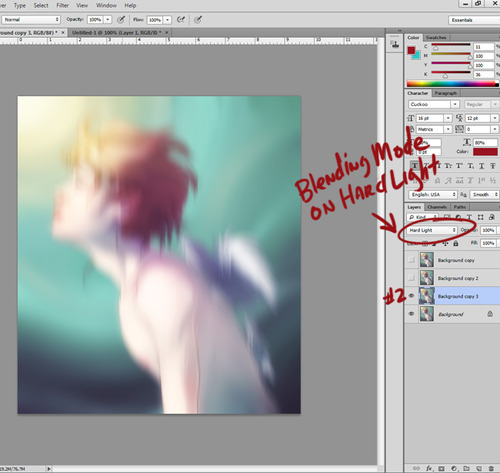Open the Metrics kerning dropdown
Viewport: 500px width, 473px height.
click(x=433, y=129)
